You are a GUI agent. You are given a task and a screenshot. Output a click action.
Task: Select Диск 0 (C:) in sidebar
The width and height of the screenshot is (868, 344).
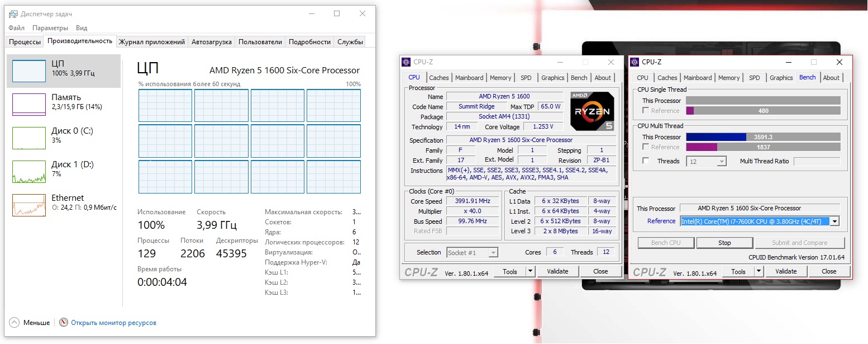pos(63,138)
